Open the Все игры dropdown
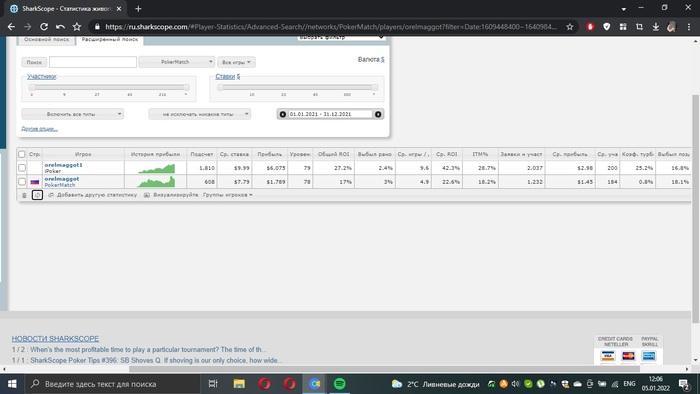 click(x=236, y=62)
